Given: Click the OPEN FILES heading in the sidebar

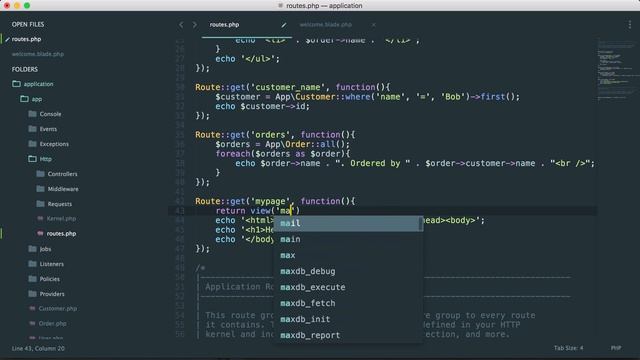Looking at the screenshot, I should 28,24.
